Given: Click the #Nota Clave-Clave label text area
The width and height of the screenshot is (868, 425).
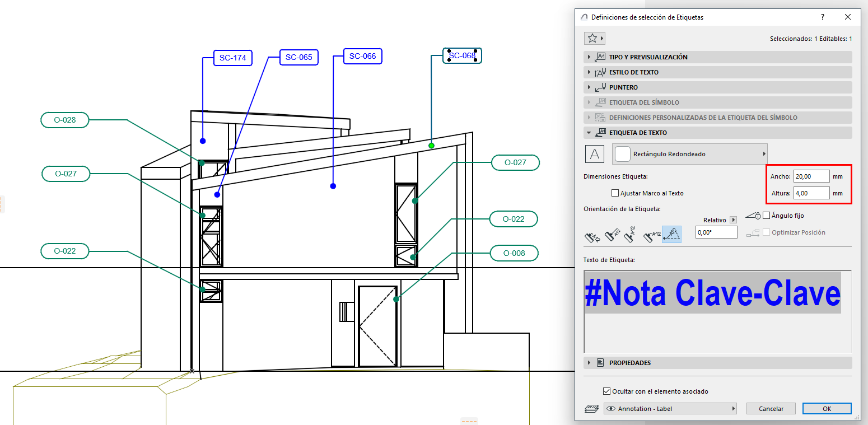Looking at the screenshot, I should click(x=717, y=311).
